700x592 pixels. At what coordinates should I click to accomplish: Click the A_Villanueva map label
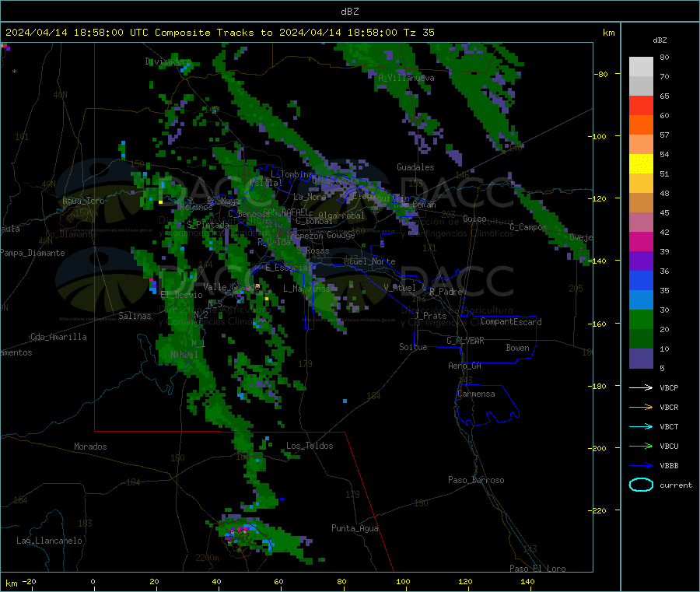(406, 78)
